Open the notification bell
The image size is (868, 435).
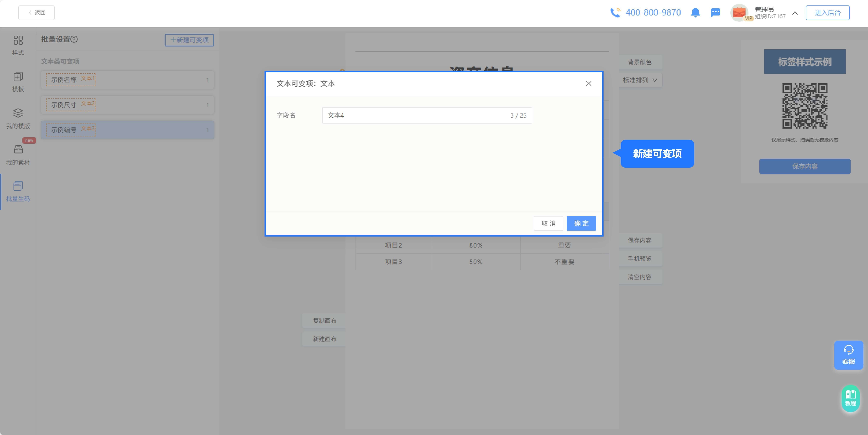[x=695, y=13]
